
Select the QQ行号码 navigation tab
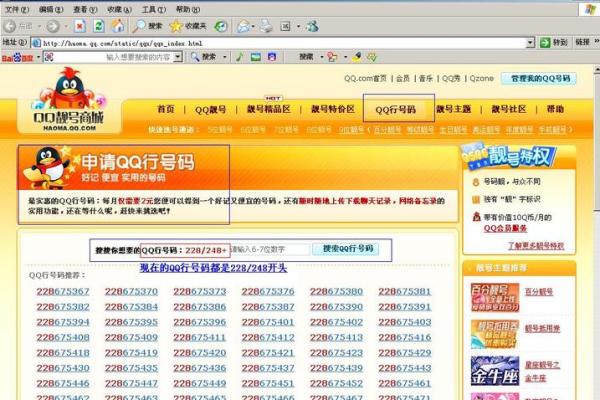click(396, 110)
